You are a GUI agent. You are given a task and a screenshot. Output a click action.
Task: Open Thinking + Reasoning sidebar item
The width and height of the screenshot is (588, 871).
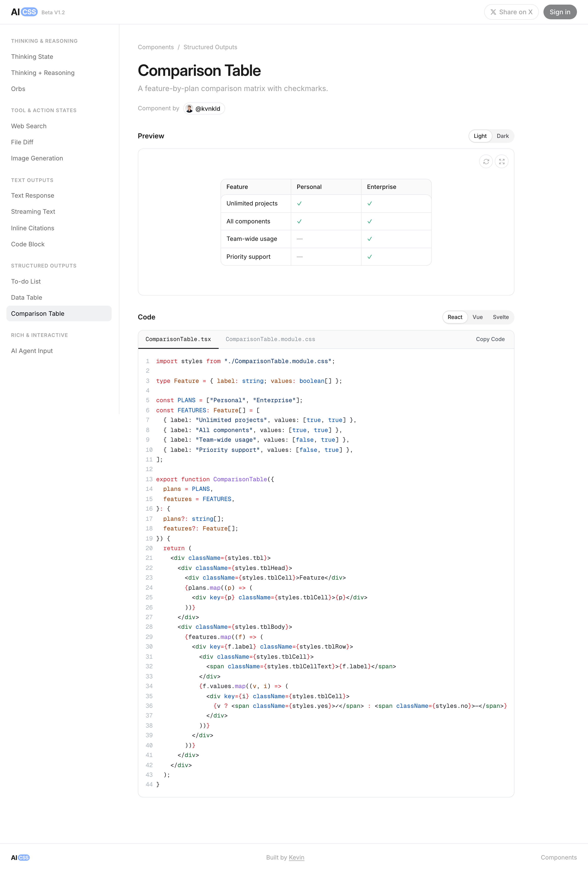59,73
